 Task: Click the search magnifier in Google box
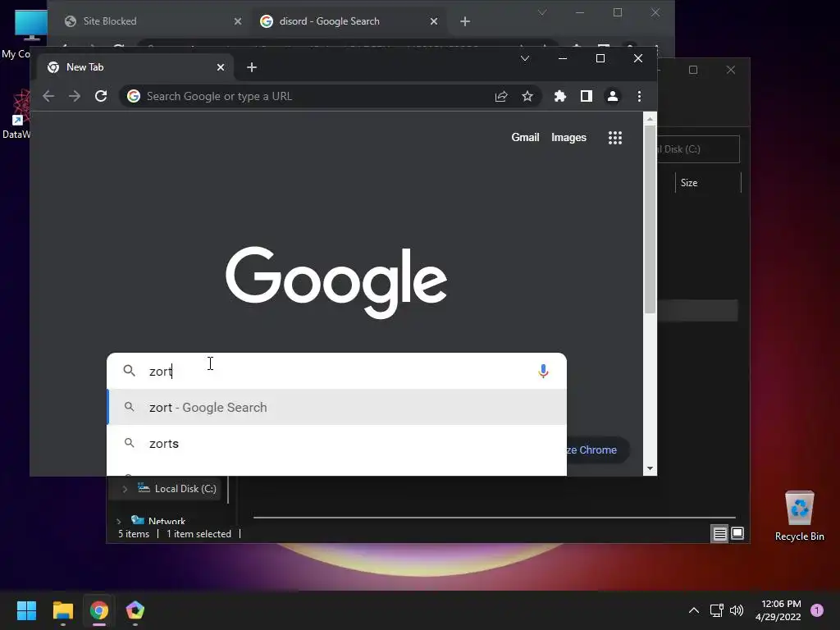129,371
